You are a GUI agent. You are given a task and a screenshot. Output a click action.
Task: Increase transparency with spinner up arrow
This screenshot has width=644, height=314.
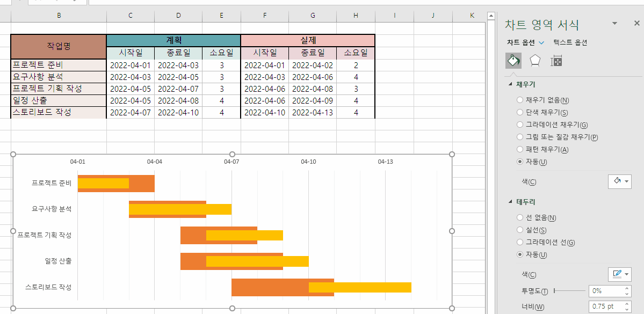[x=627, y=289]
